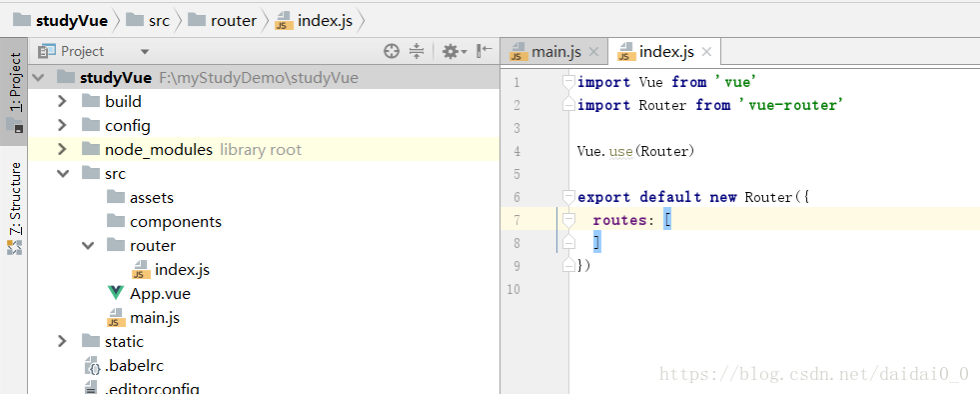Toggle the fold end marker on line 9

tap(568, 266)
